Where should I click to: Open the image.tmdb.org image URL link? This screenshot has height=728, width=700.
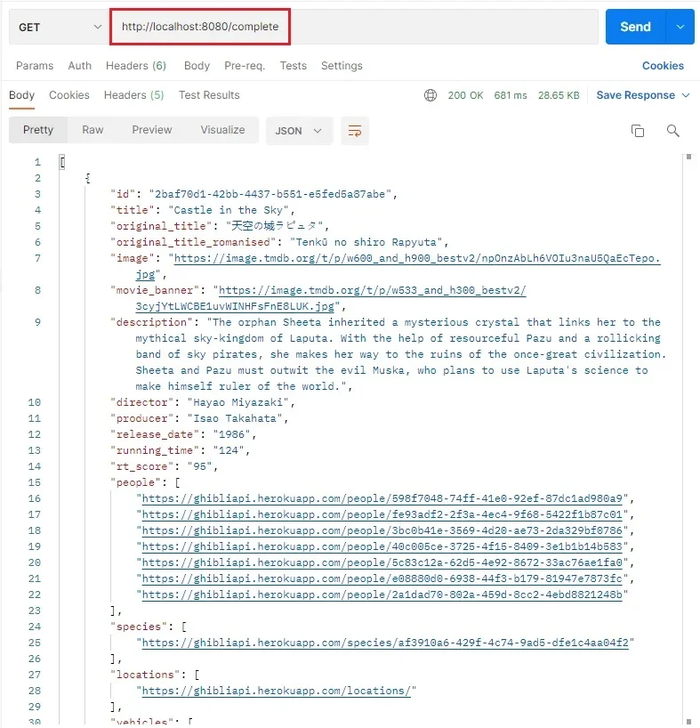417,258
